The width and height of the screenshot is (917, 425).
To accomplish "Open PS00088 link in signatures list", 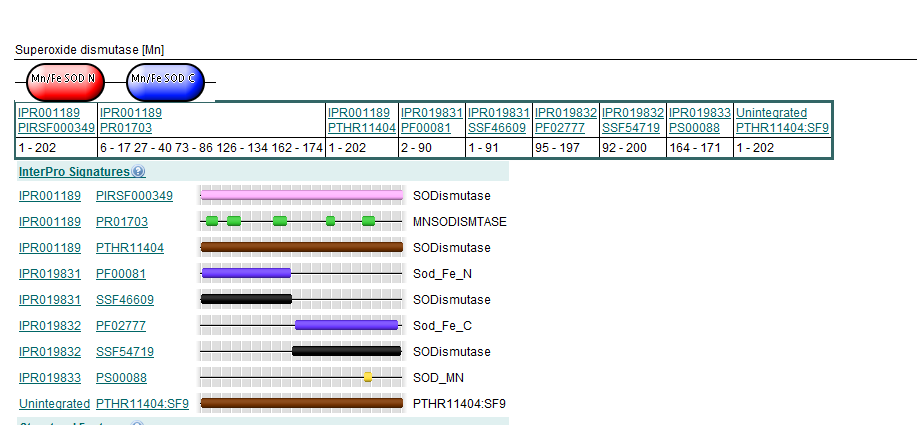I will [122, 378].
